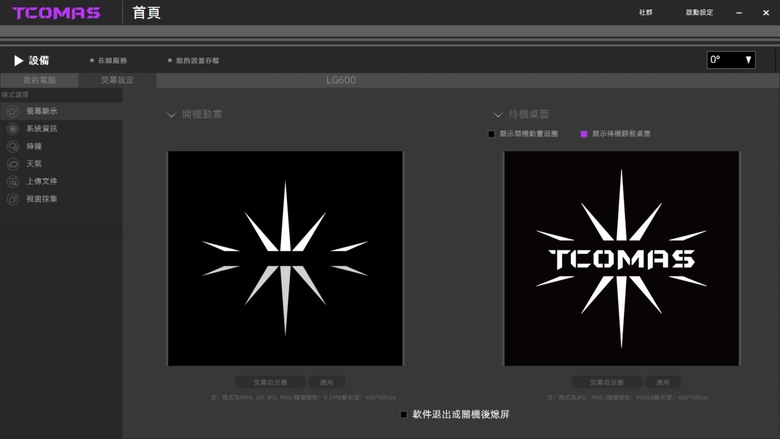Open the 啟動設定 startup settings menu
780x439 pixels.
click(699, 12)
